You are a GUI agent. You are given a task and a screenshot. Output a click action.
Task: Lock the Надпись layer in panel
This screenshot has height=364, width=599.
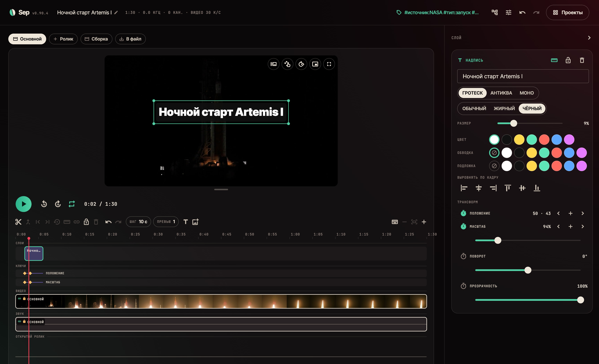(568, 60)
